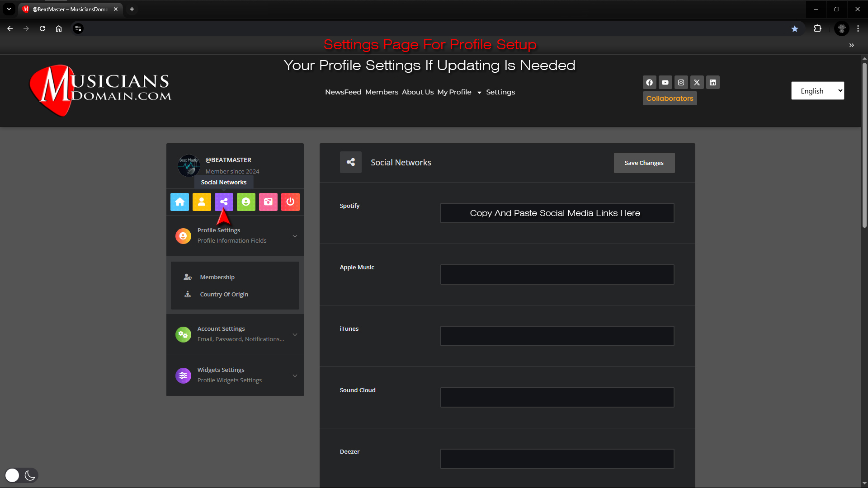Expand the bookmarks overflow chevron

[852, 45]
